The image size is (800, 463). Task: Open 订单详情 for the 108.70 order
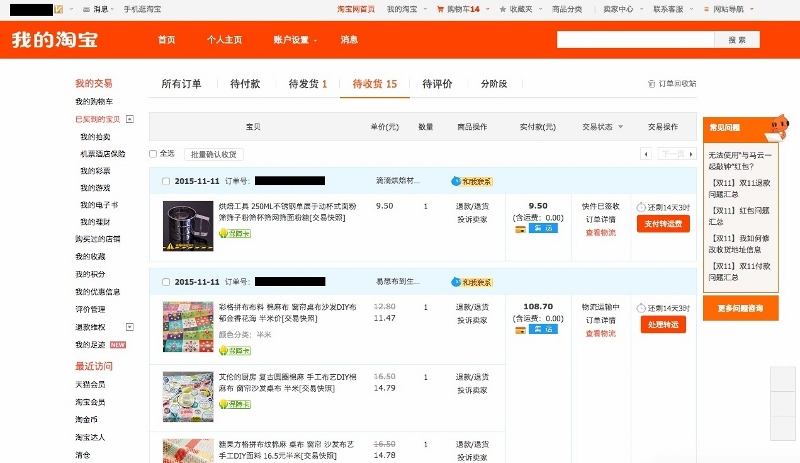pyautogui.click(x=601, y=321)
